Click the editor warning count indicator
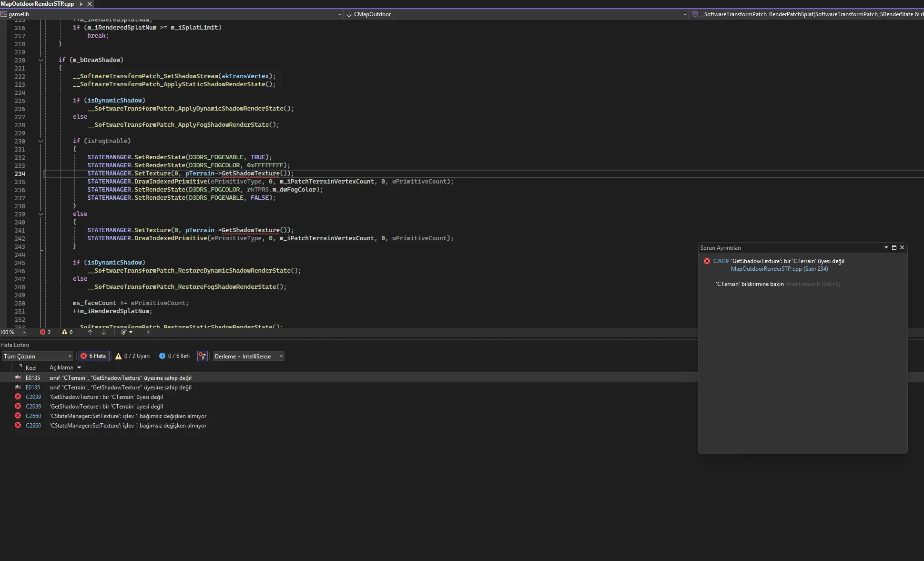 point(67,332)
